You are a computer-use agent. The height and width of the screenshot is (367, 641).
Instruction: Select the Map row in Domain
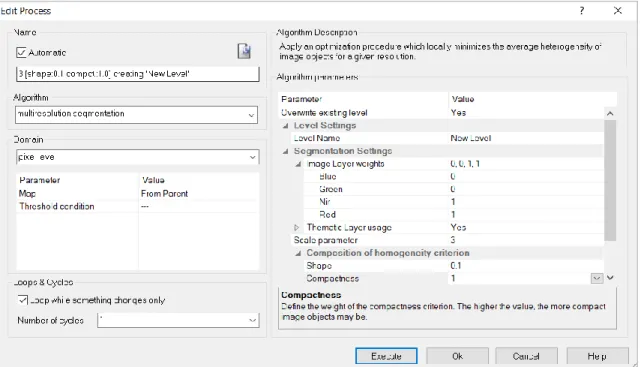(138, 194)
